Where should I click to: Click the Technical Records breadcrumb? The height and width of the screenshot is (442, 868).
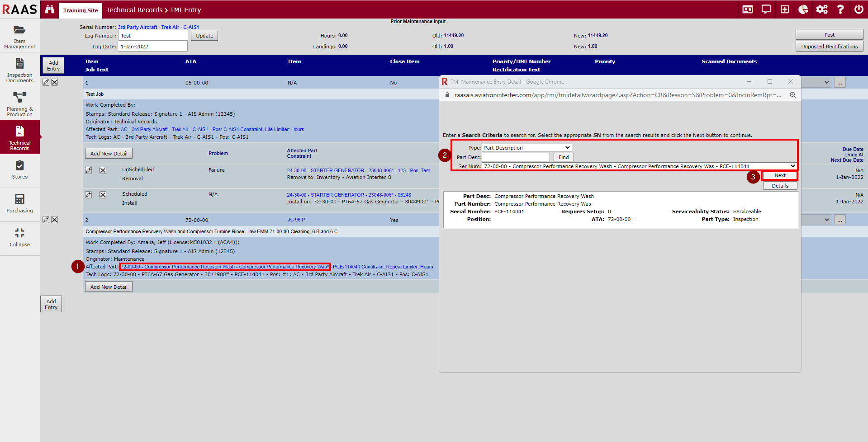[134, 10]
